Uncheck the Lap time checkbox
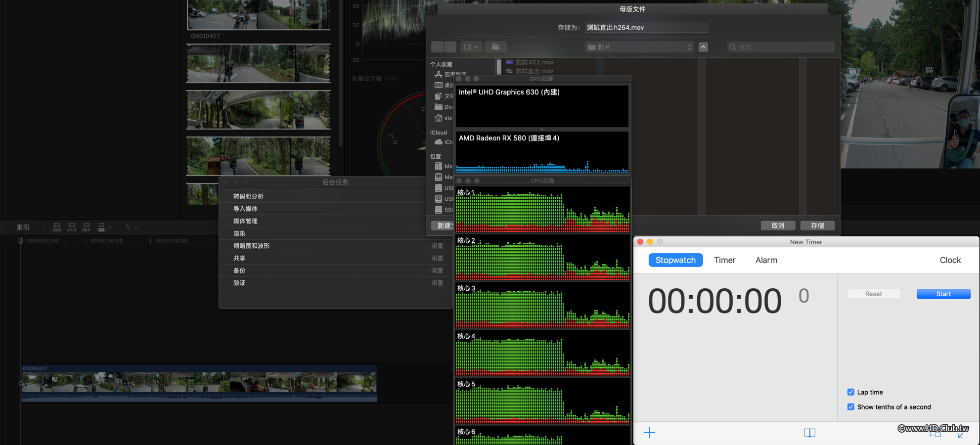Image resolution: width=980 pixels, height=445 pixels. point(850,392)
